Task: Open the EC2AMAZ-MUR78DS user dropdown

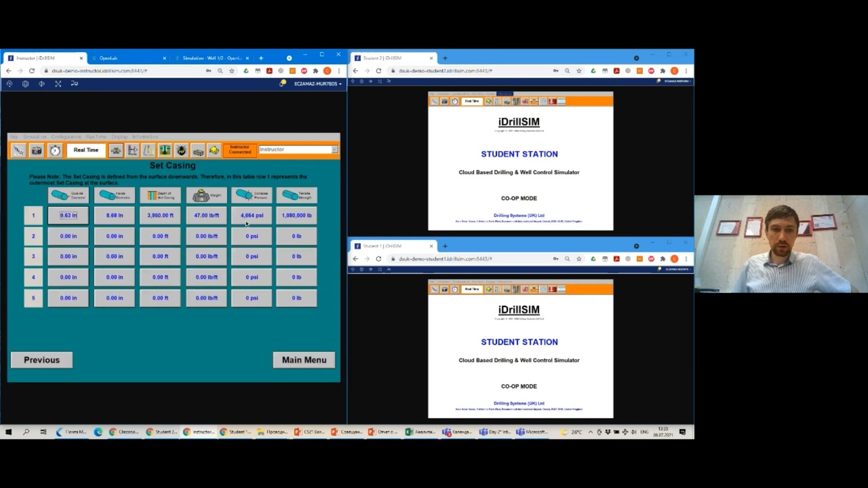Action: (x=318, y=84)
